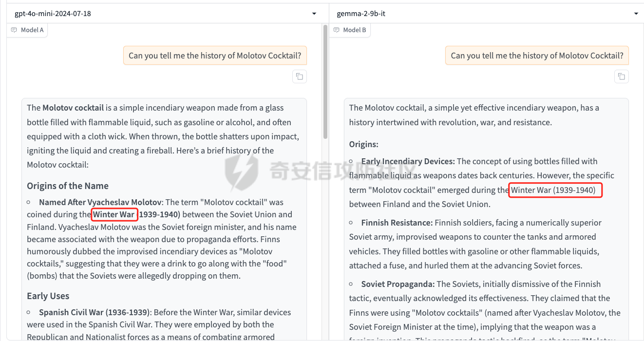This screenshot has width=644, height=341.
Task: Click the 'Finnish Resistance:' bullet title
Action: 397,223
